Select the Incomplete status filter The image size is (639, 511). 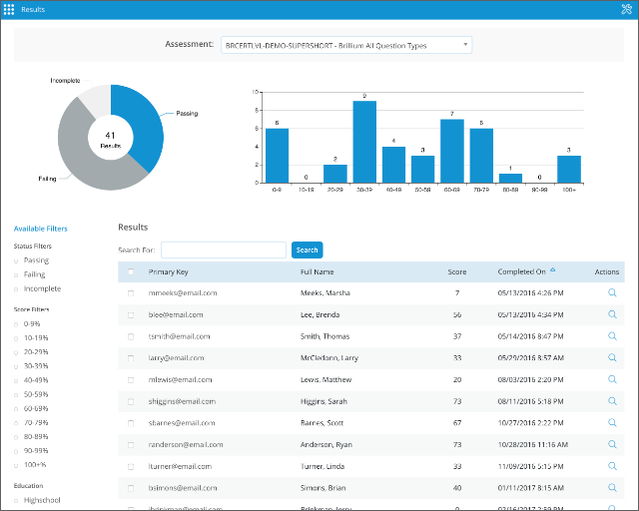(16, 289)
